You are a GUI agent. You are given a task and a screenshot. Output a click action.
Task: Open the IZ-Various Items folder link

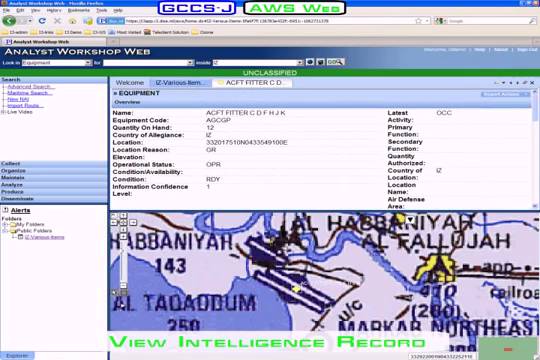tap(44, 237)
